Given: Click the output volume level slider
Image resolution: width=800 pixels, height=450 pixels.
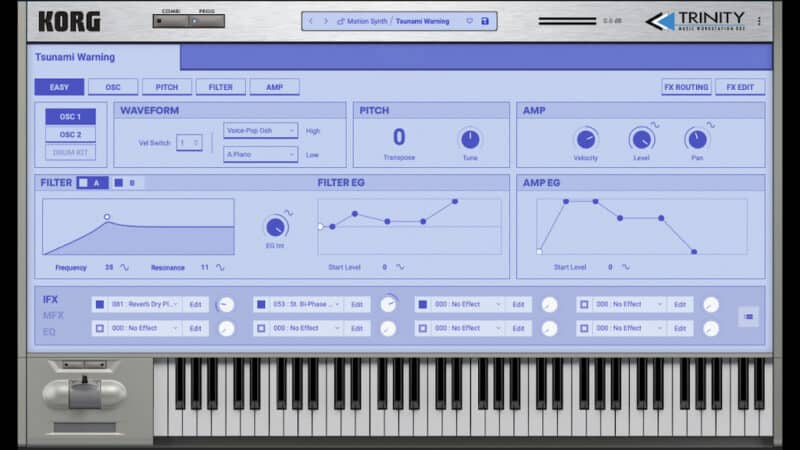Looking at the screenshot, I should point(567,21).
